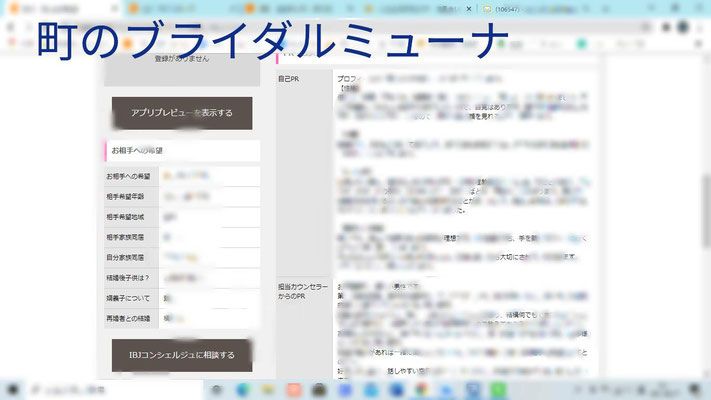Open File Explorer from the taskbar
Screen dimensions: 711x400
point(268,390)
